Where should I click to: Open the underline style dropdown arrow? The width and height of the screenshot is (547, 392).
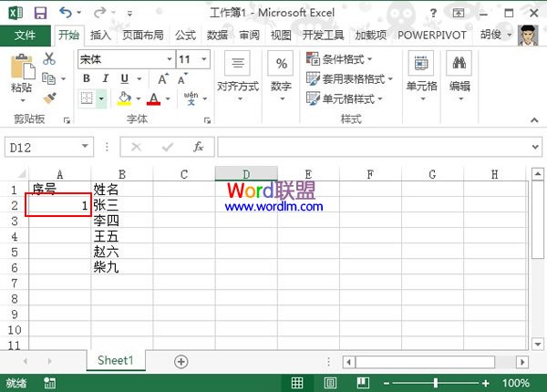[139, 78]
